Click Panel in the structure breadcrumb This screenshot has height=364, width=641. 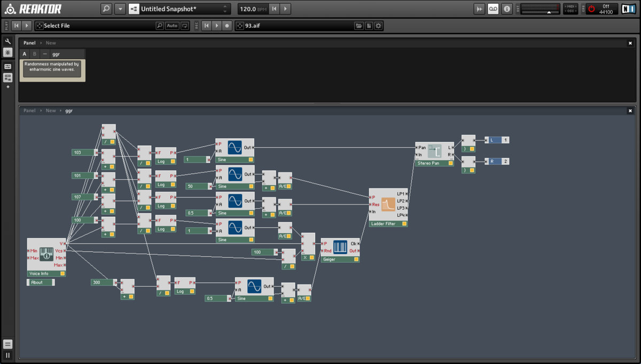29,110
